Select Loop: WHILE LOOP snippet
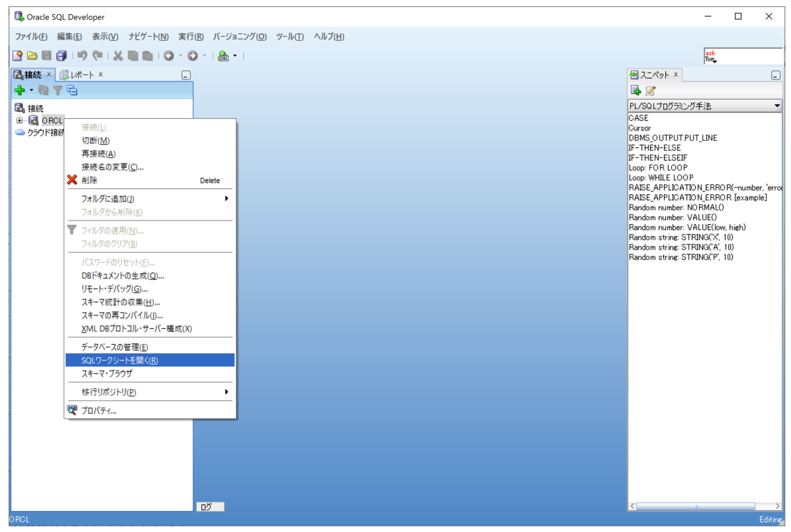791x532 pixels. pos(661,178)
